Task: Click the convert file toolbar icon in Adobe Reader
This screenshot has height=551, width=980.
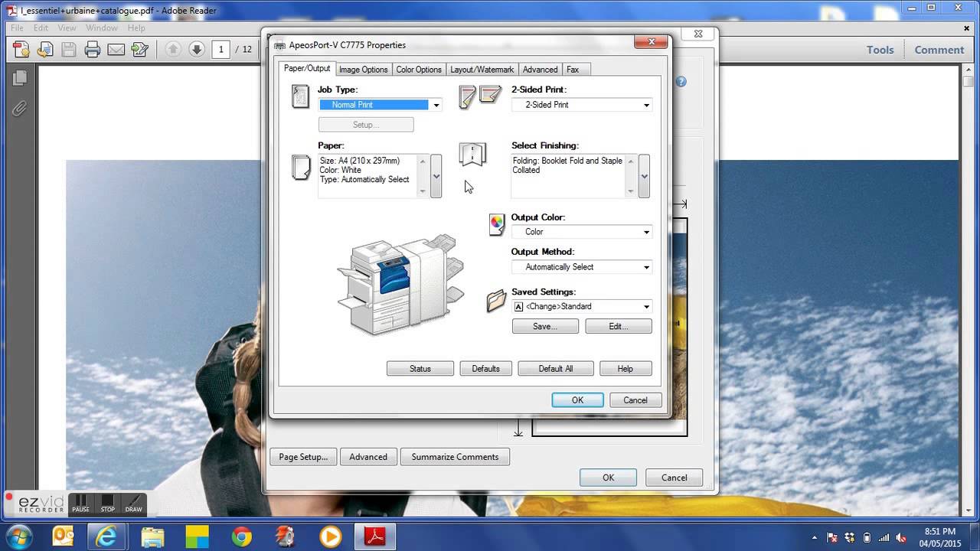Action: pos(45,50)
